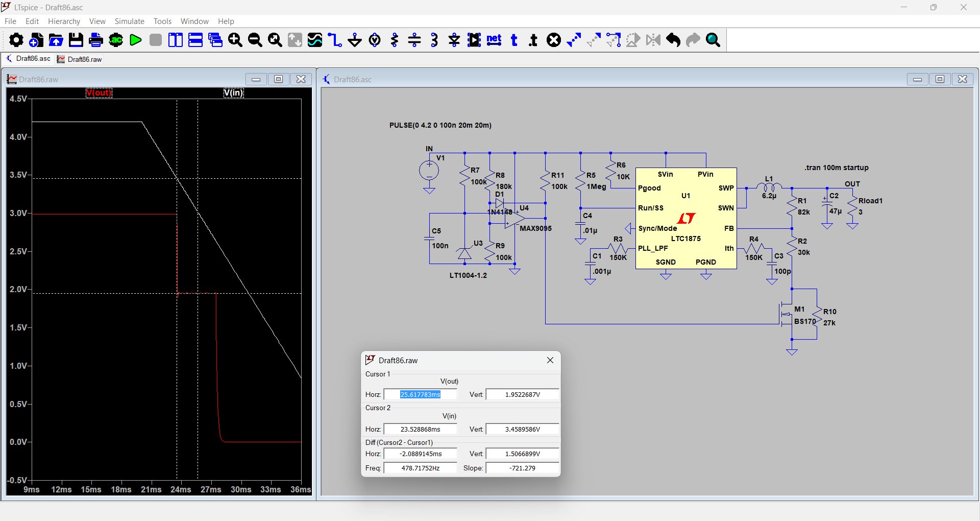Click the Zoom Out magnifier icon

coord(255,40)
